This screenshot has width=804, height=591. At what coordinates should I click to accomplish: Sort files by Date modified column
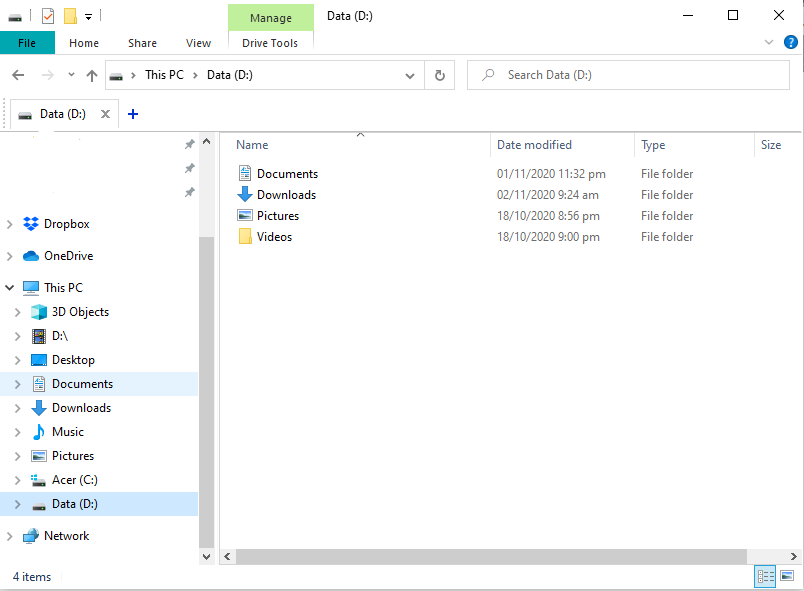pos(534,145)
